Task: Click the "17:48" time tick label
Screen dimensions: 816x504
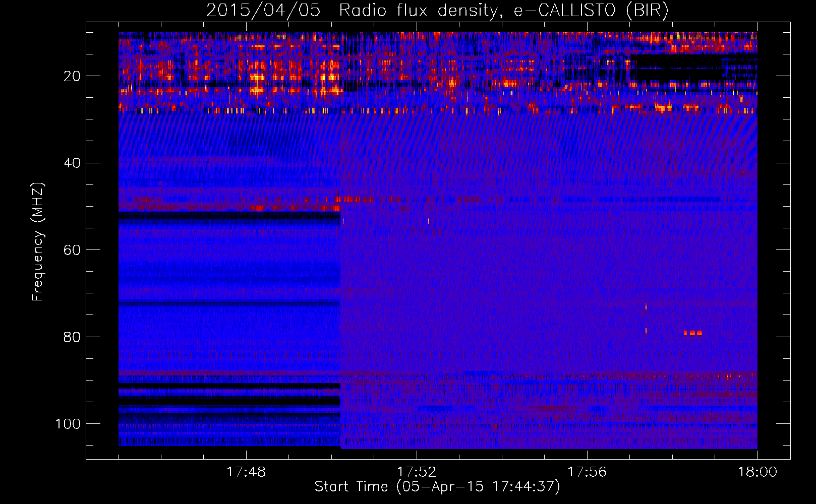Action: [x=246, y=472]
